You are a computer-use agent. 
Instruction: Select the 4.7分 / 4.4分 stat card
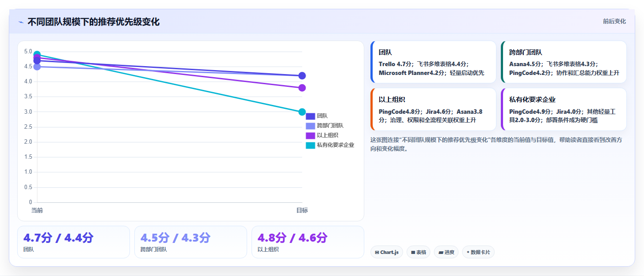pyautogui.click(x=74, y=242)
